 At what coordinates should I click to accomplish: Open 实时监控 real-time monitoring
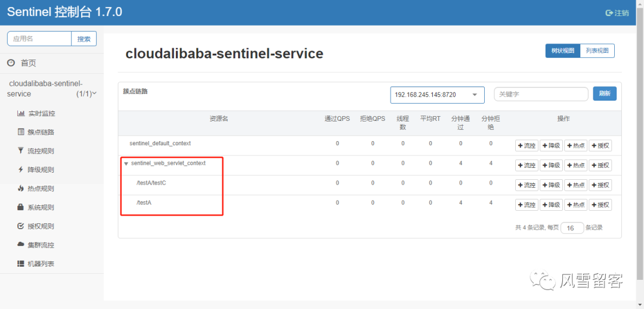36,114
